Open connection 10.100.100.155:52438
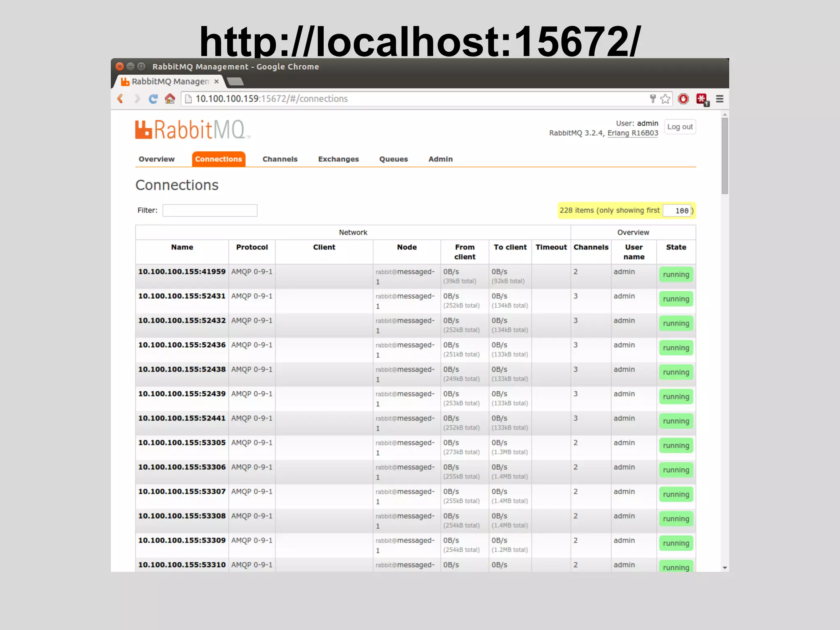Screen dimensions: 840x630 [182, 369]
